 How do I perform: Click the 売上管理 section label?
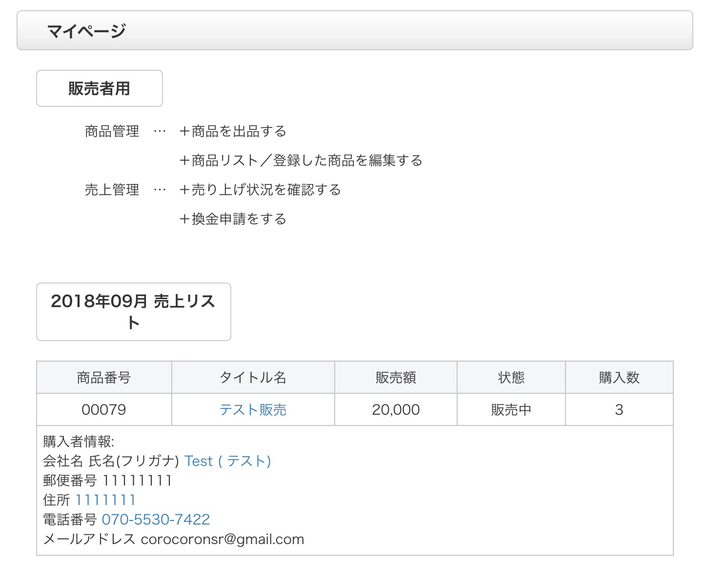click(112, 190)
